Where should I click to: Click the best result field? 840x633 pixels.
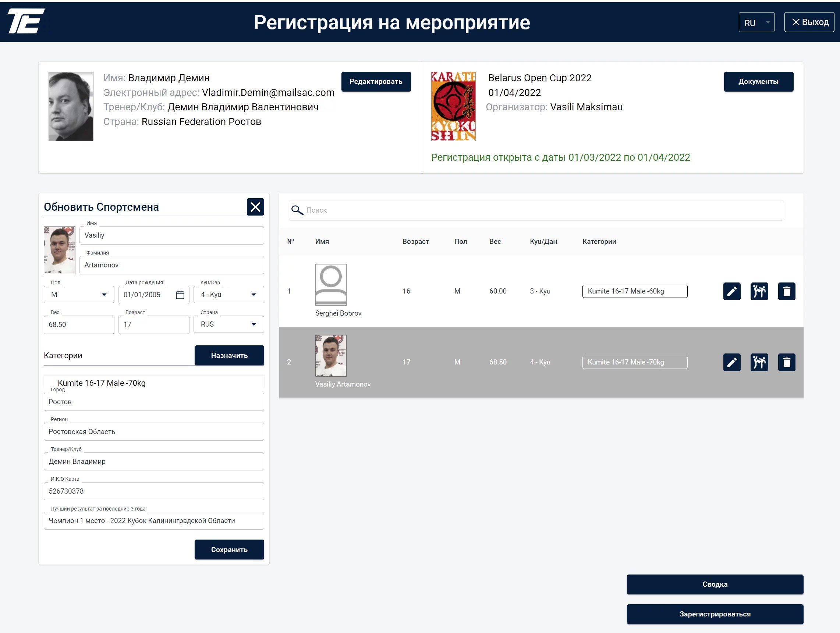point(154,520)
